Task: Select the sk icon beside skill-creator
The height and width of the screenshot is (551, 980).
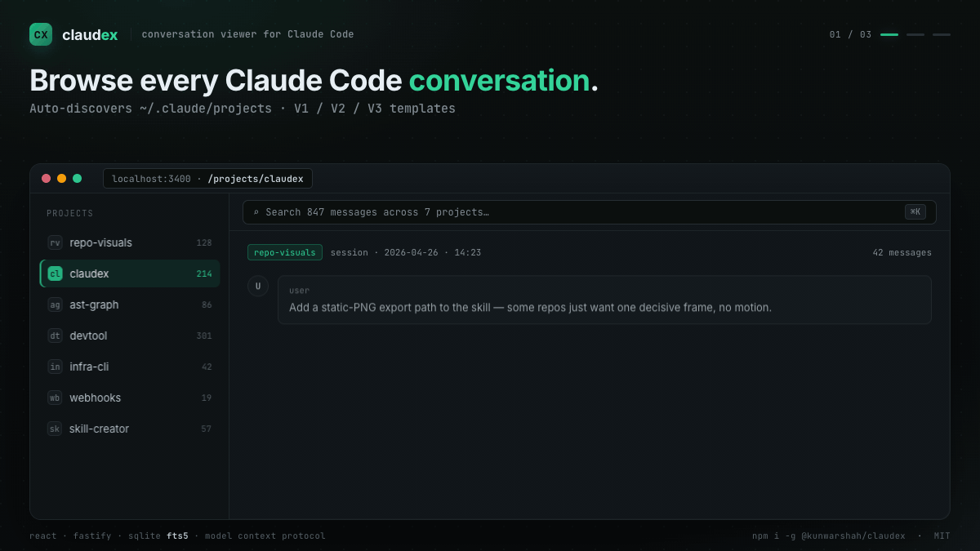Action: pos(54,429)
